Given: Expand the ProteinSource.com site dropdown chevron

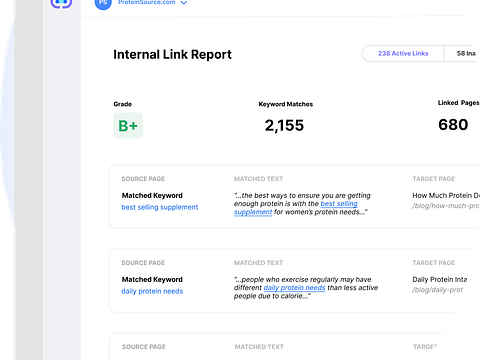Looking at the screenshot, I should (x=184, y=3).
